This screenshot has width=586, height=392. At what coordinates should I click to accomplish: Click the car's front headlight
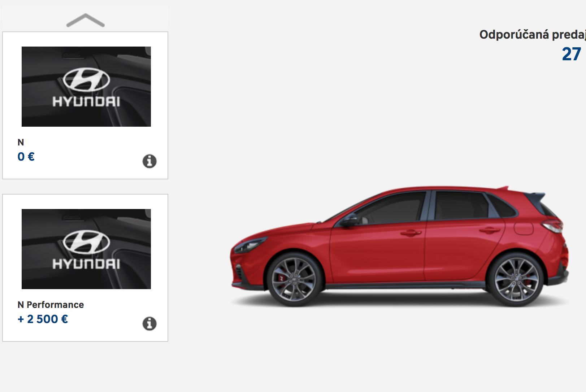tap(249, 245)
